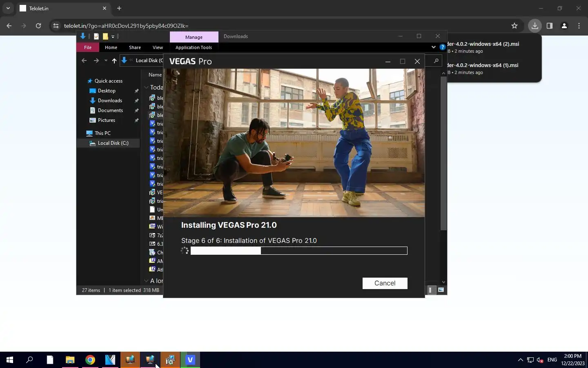The height and width of the screenshot is (368, 588).
Task: Open the Chrome three-dot menu
Action: (x=579, y=26)
